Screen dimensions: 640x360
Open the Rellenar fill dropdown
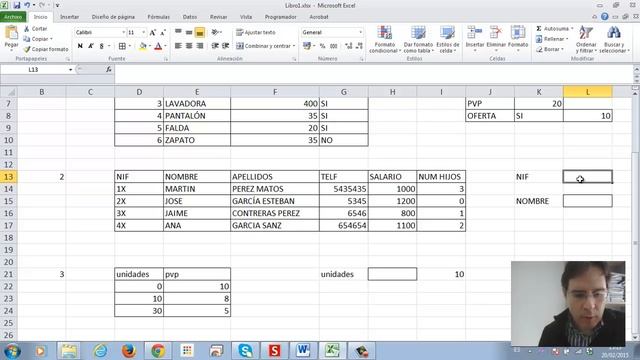coord(552,39)
